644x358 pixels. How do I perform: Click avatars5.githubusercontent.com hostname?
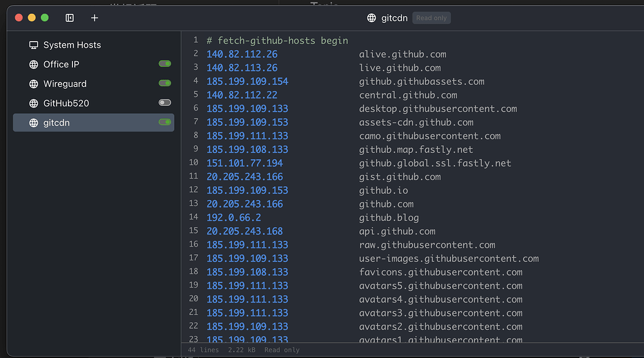tap(441, 286)
